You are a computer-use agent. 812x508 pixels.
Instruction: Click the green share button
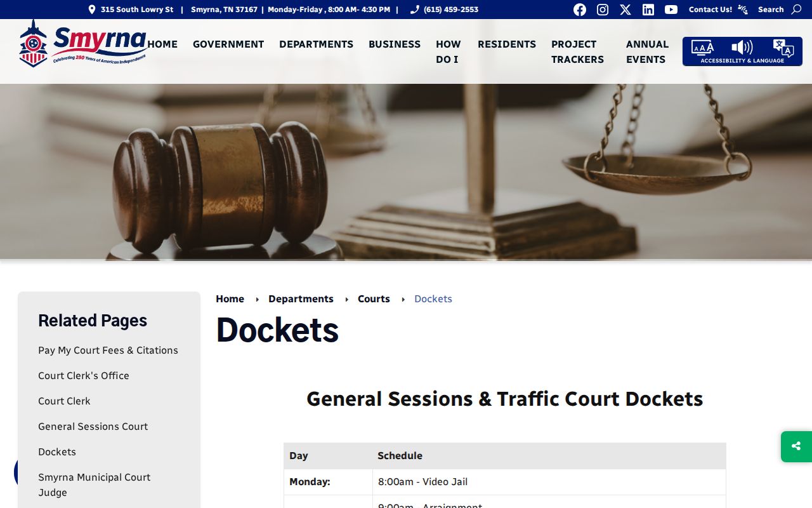click(796, 446)
